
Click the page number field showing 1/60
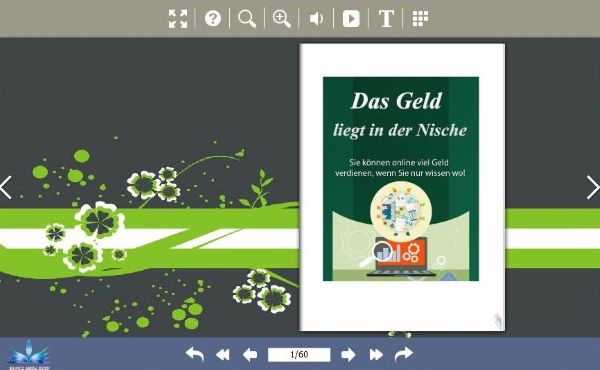pyautogui.click(x=299, y=355)
